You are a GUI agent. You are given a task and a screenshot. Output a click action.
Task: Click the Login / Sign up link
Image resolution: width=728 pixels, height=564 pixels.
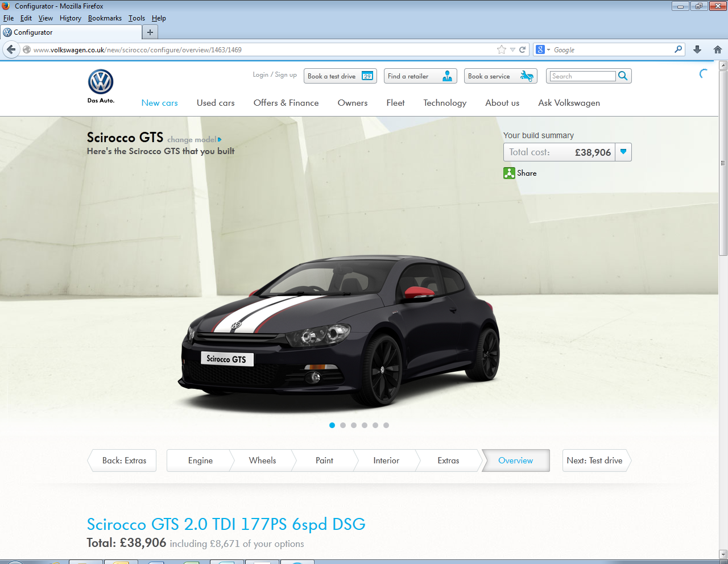275,74
